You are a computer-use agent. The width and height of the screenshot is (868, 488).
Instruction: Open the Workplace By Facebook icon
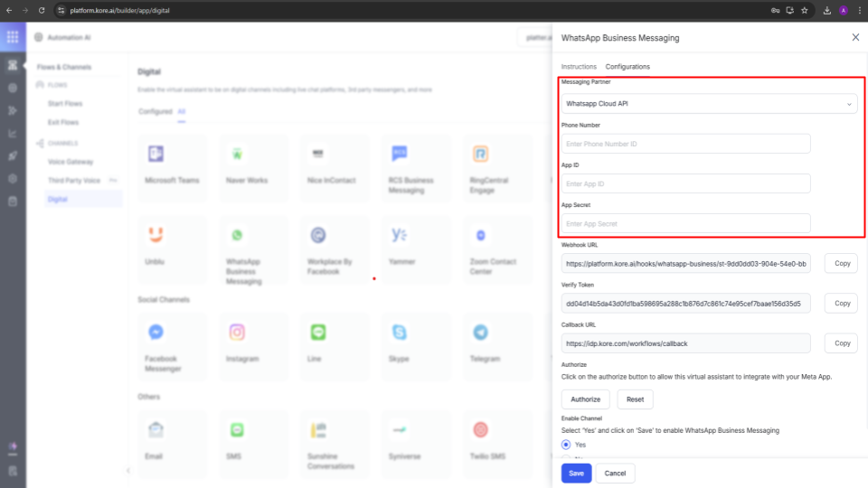(x=317, y=235)
